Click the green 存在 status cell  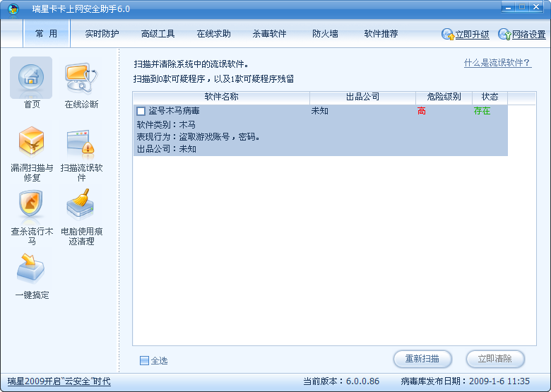point(482,111)
